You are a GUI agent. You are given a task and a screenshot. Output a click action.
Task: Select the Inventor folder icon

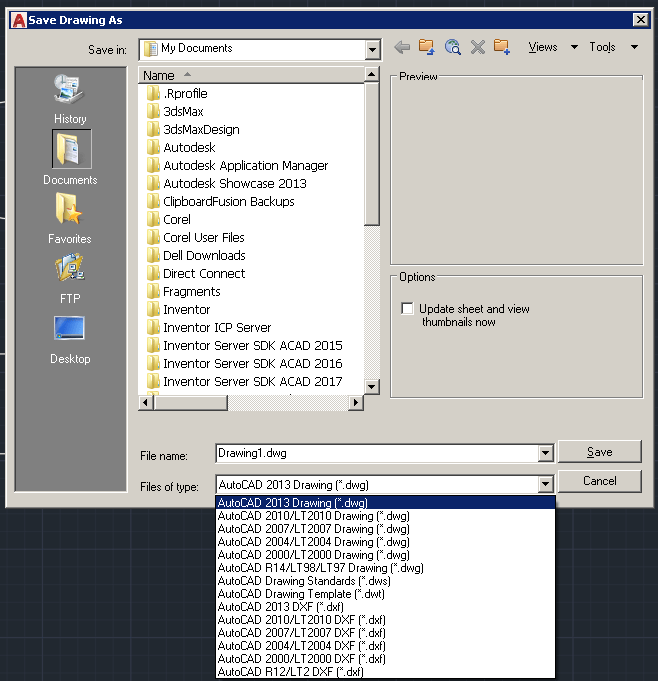click(153, 309)
